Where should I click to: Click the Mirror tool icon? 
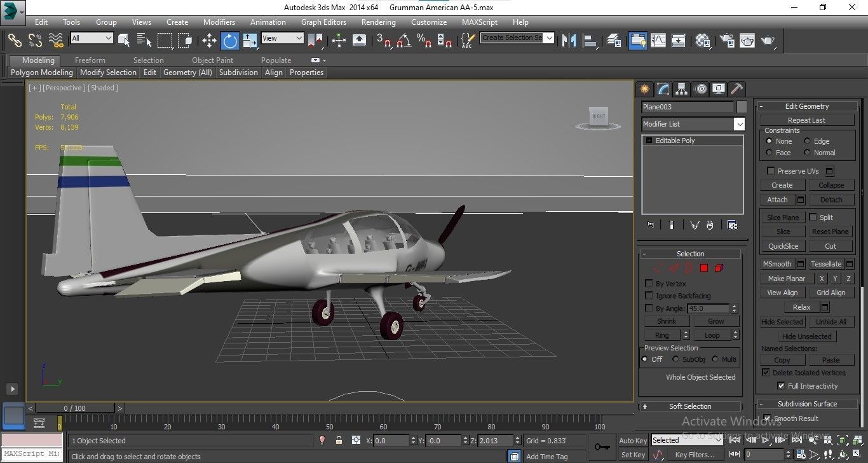tap(569, 40)
